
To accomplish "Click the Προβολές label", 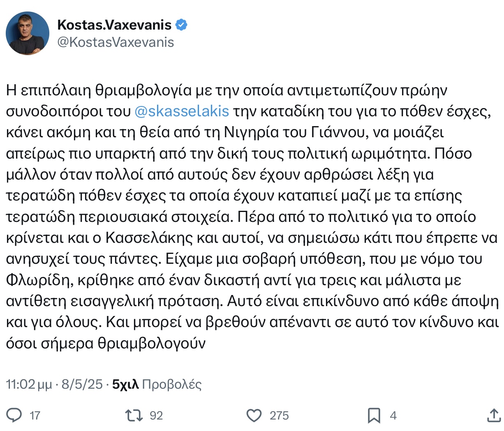I will point(172,384).
